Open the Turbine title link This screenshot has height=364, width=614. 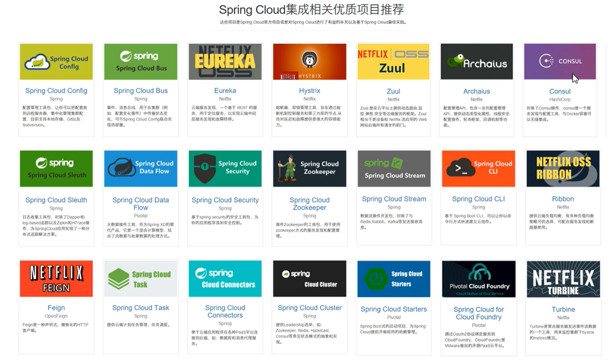coord(563,309)
